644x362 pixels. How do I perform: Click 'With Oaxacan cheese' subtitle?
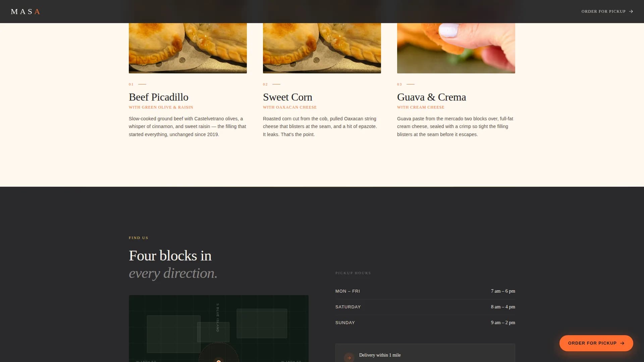pos(290,107)
